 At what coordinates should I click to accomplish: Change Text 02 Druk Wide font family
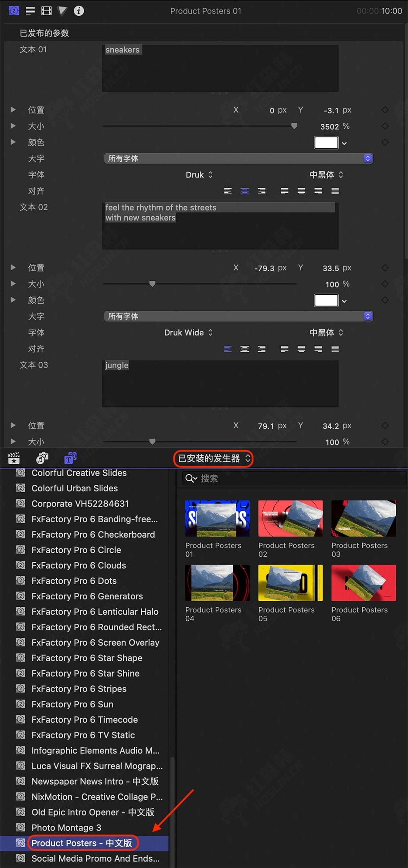pyautogui.click(x=188, y=333)
